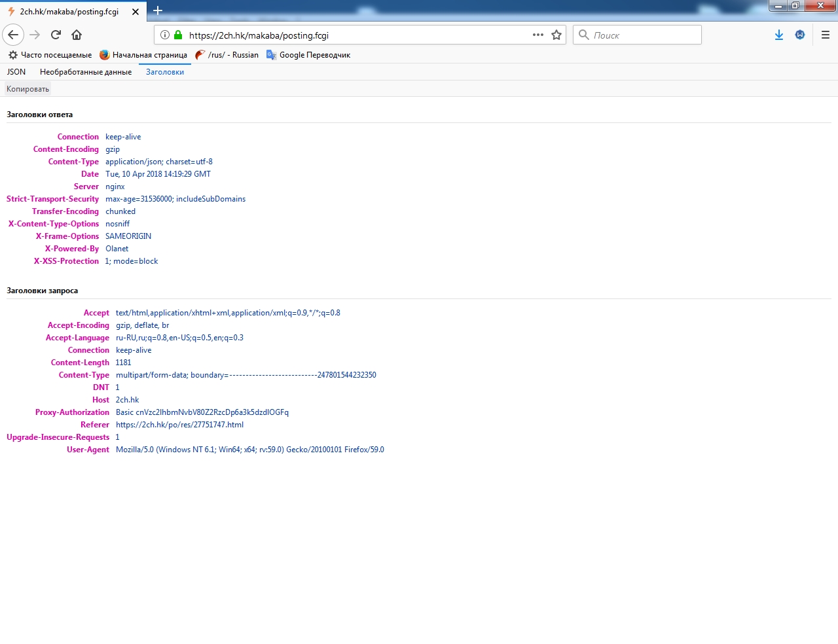The width and height of the screenshot is (838, 644).
Task: Click the forward navigation arrow
Action: click(35, 35)
